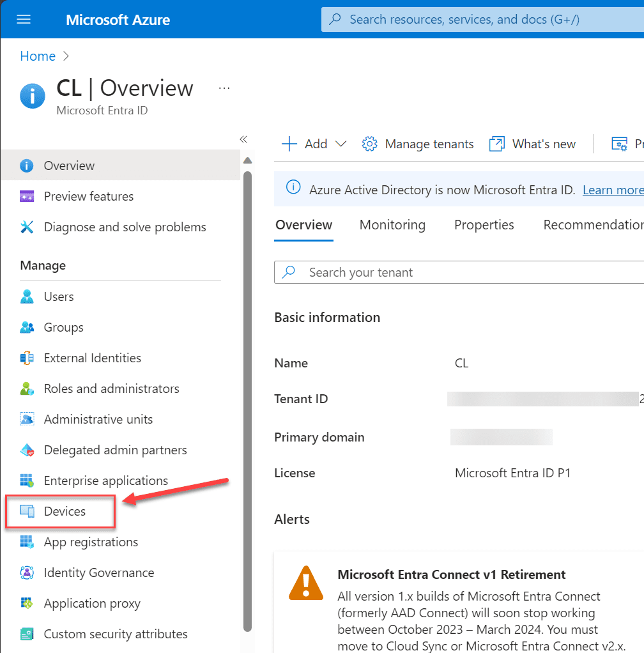Click the magnifier icon in tenant search

[289, 272]
